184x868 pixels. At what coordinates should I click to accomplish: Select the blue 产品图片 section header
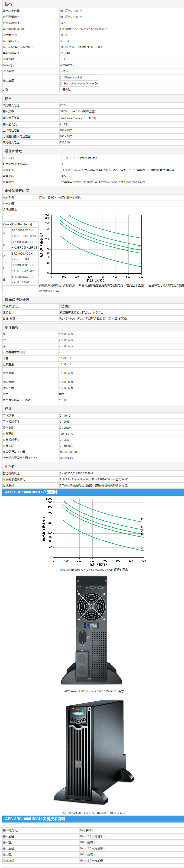(x=31, y=492)
